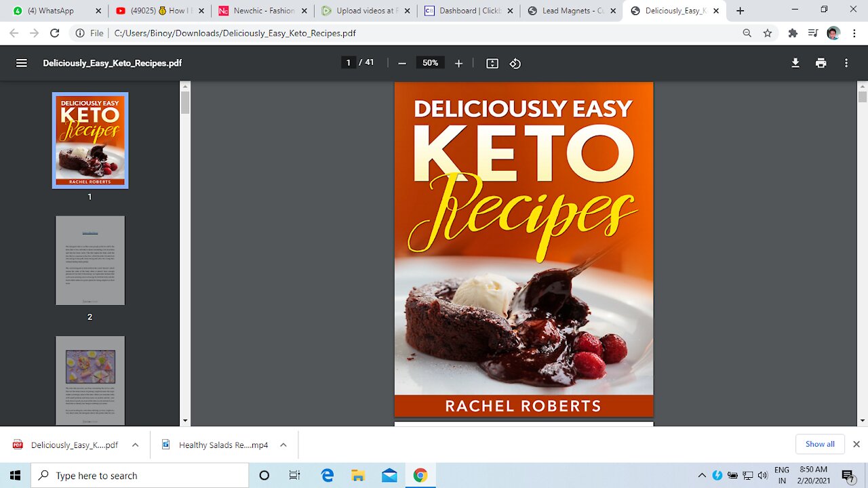Print the PDF document

[x=821, y=63]
